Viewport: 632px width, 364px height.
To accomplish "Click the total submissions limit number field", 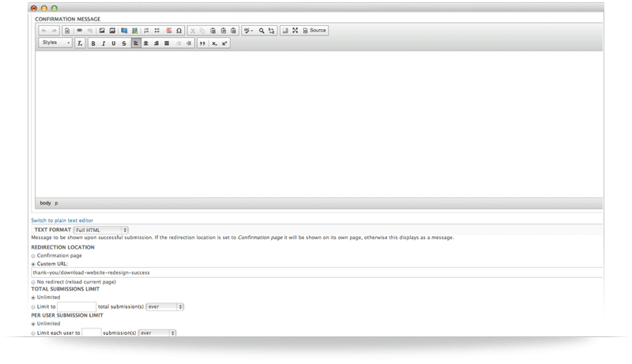I will (77, 307).
